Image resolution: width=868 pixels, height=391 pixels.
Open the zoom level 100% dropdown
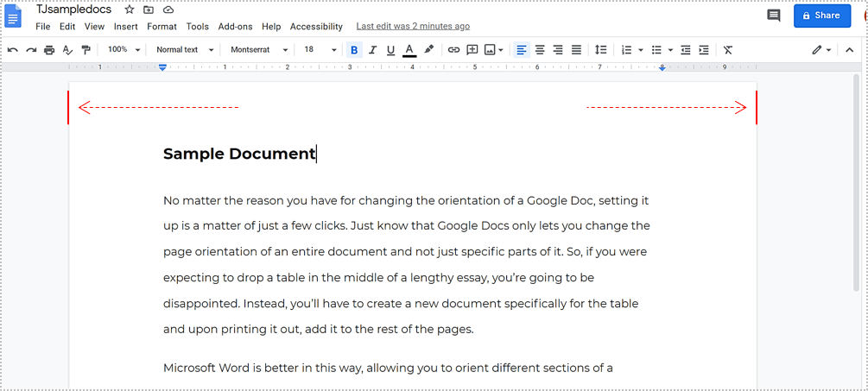(124, 50)
